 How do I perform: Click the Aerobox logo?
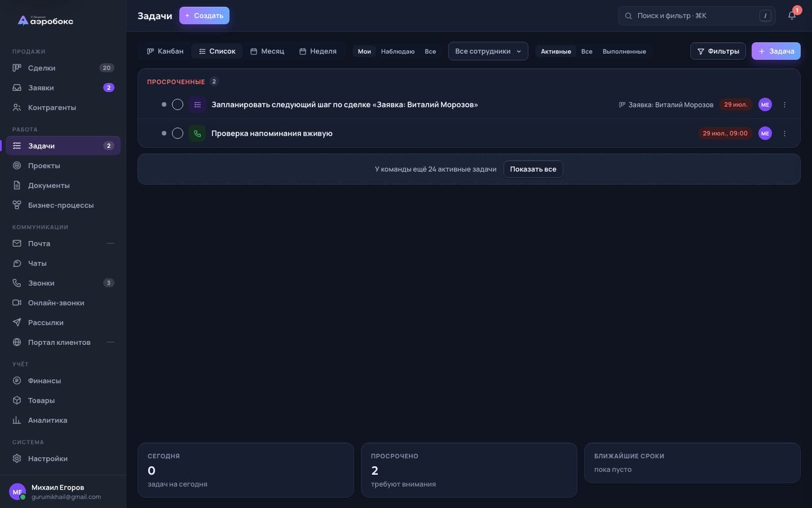pyautogui.click(x=46, y=21)
